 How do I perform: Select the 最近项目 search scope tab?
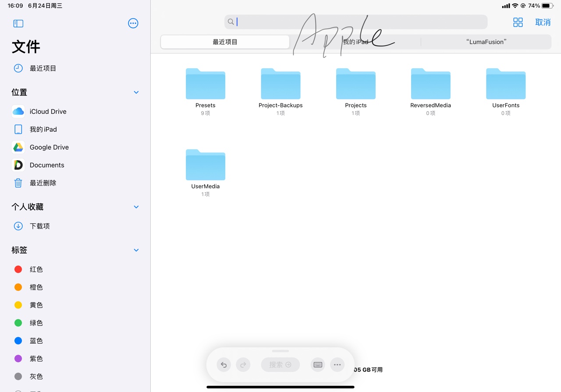tap(225, 42)
